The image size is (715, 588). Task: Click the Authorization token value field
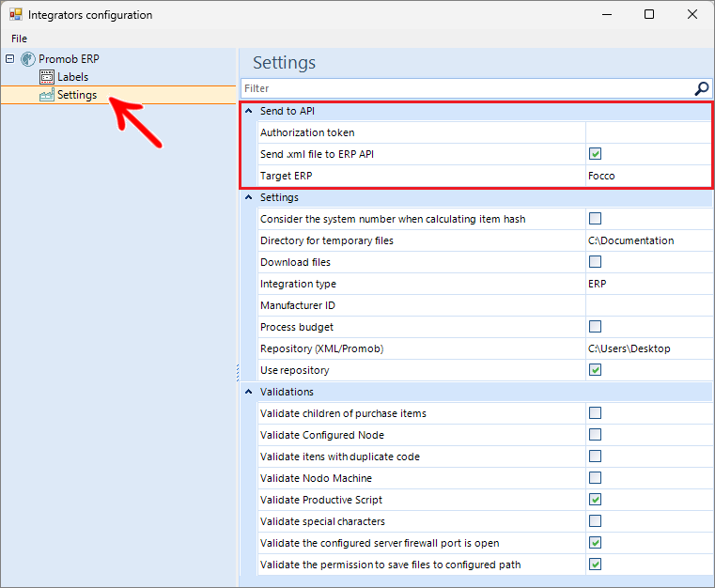(649, 132)
